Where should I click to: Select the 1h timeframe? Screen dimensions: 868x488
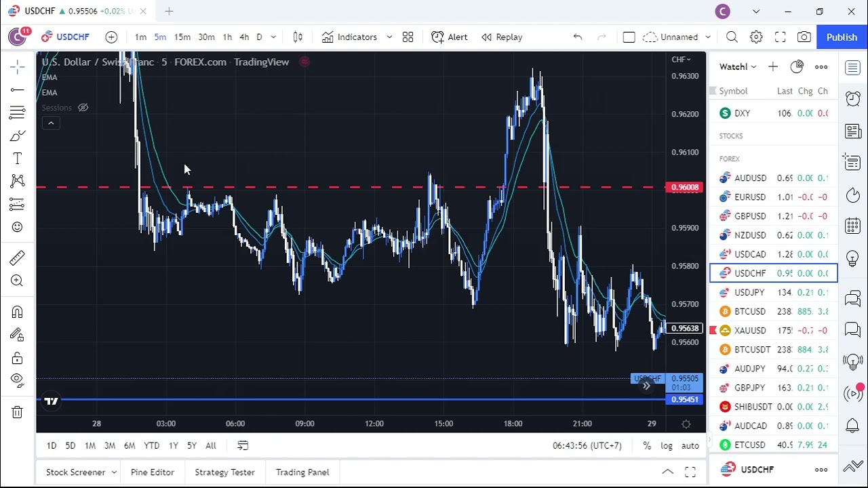[227, 37]
